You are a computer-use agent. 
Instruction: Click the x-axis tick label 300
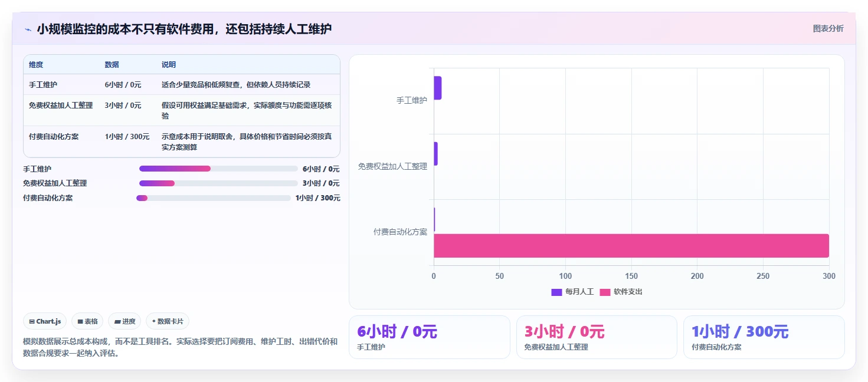click(829, 276)
